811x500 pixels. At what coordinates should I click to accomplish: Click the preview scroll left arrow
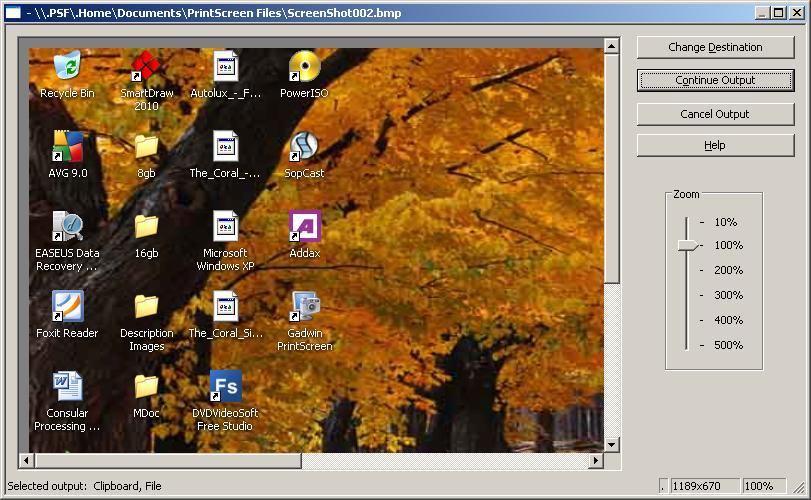[27, 460]
